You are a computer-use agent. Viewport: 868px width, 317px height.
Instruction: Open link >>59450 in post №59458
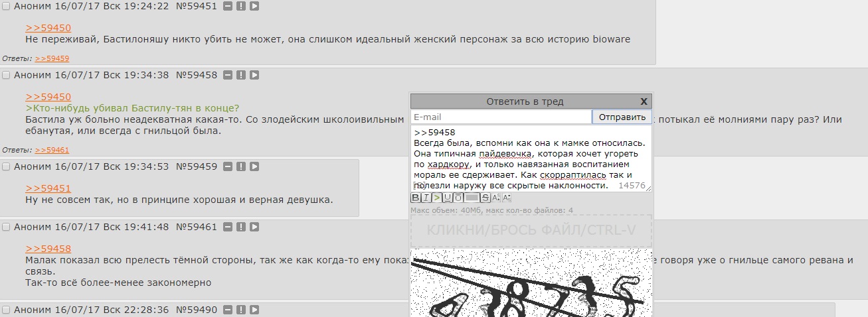pyautogui.click(x=48, y=97)
